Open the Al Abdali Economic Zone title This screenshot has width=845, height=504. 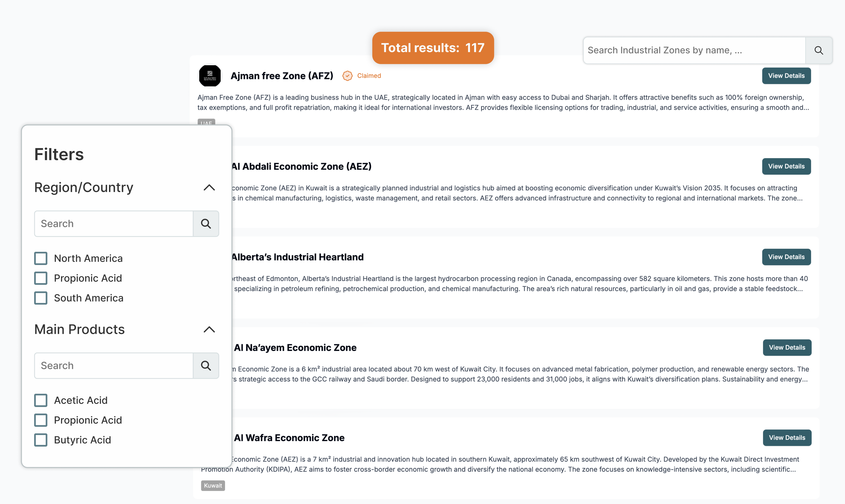(x=301, y=166)
